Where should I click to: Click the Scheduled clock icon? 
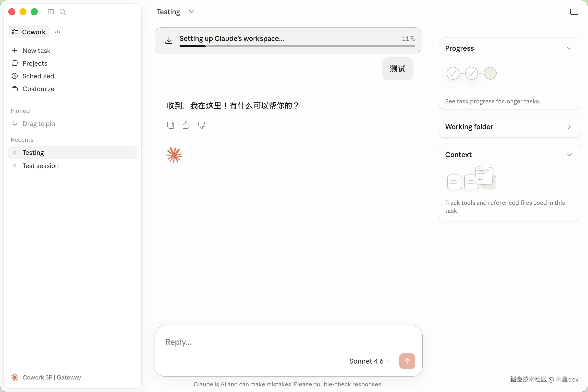click(15, 76)
